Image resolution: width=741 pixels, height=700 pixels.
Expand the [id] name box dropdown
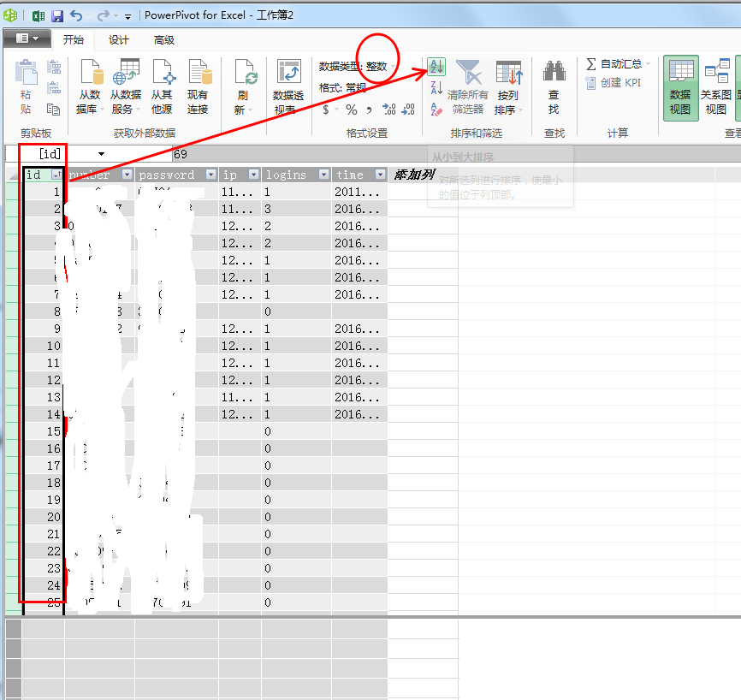[101, 154]
